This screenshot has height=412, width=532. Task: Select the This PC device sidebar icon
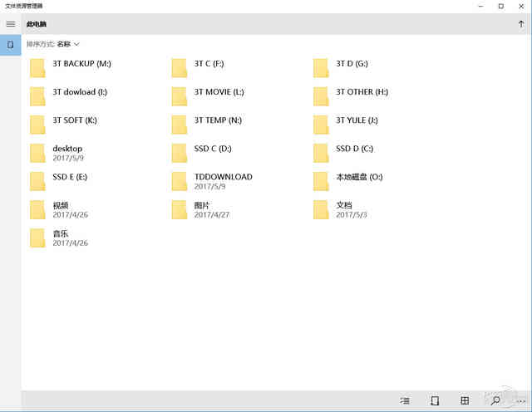click(11, 44)
